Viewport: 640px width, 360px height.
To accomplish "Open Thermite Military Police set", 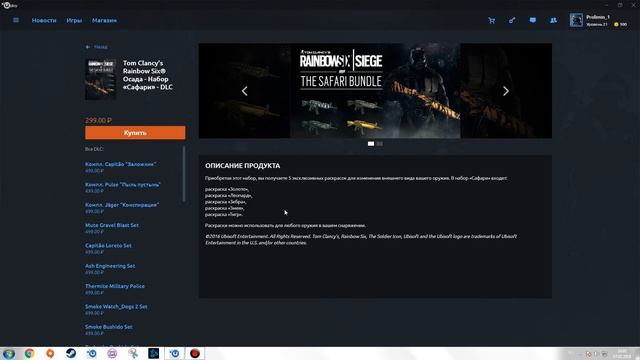I will click(115, 286).
